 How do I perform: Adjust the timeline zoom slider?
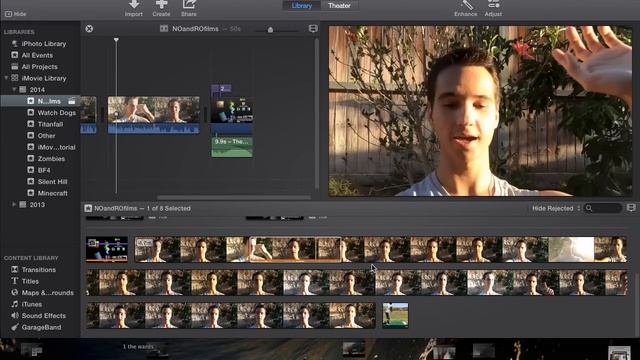tap(270, 30)
